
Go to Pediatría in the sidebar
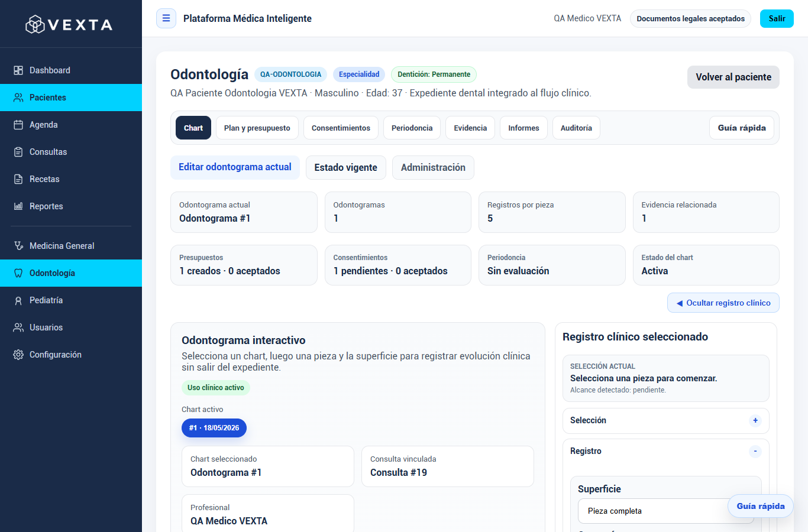point(71,300)
